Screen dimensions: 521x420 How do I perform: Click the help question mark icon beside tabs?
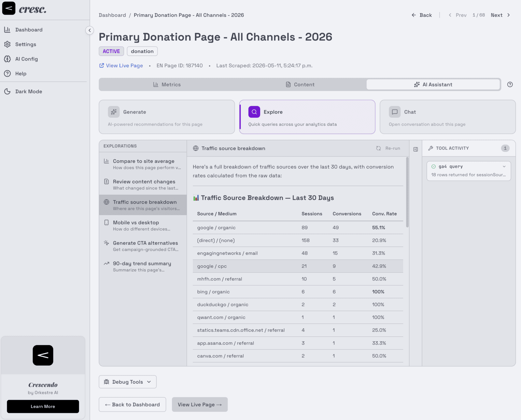[x=510, y=85]
